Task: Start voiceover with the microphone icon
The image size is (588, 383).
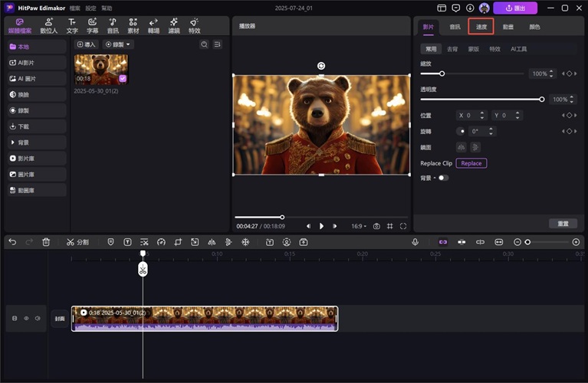Action: pyautogui.click(x=415, y=242)
